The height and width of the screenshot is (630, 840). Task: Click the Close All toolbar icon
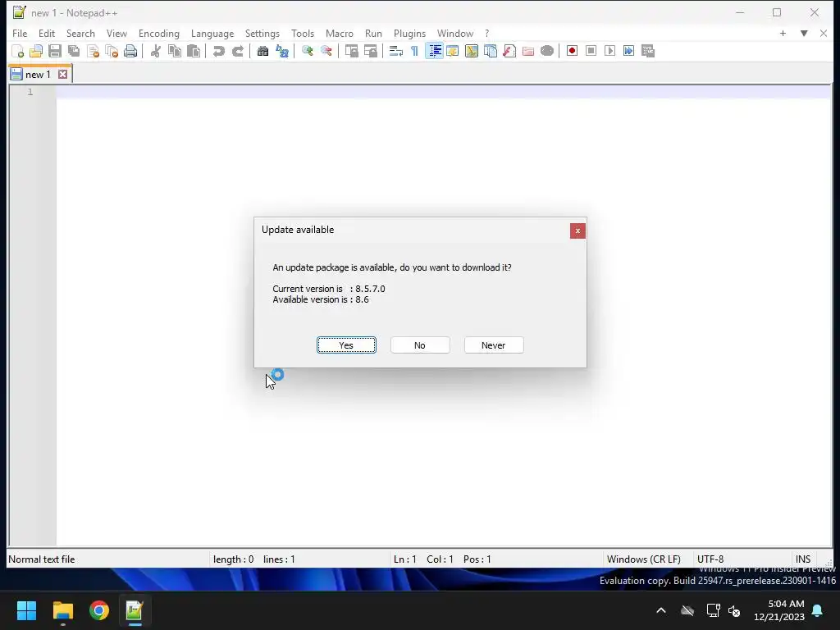click(112, 51)
